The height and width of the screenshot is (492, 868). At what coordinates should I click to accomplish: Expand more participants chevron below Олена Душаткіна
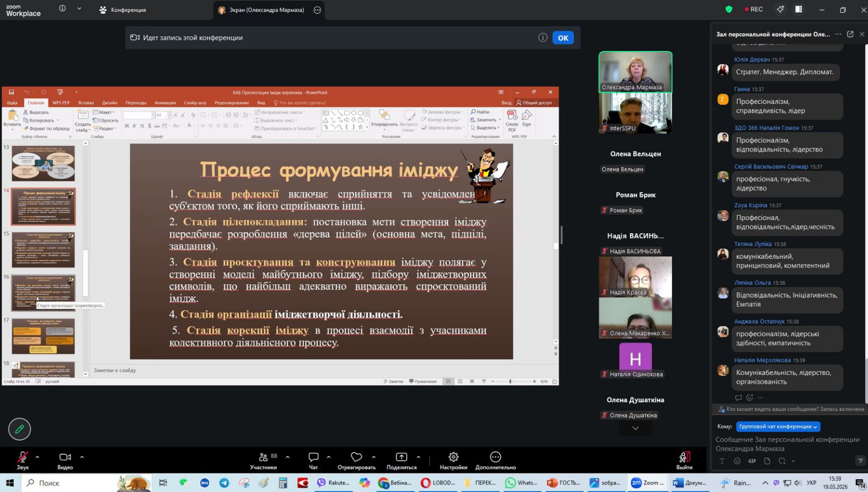635,428
